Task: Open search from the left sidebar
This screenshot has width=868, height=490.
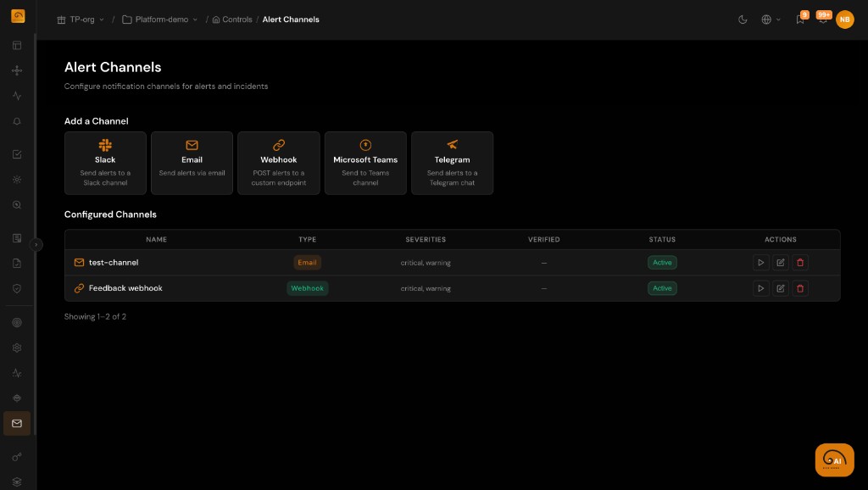Action: coord(17,204)
